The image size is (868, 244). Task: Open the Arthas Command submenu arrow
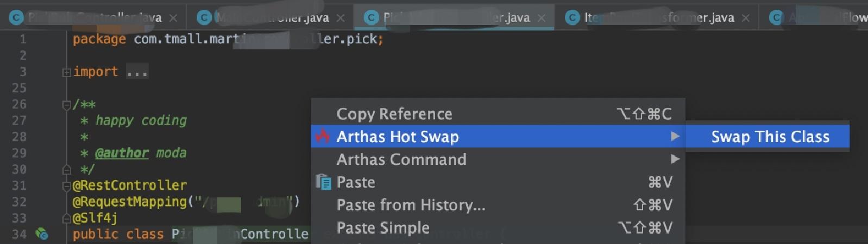coord(675,159)
